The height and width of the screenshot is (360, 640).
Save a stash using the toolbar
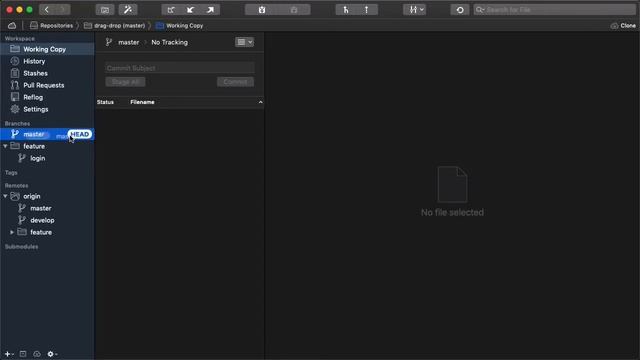(262, 10)
